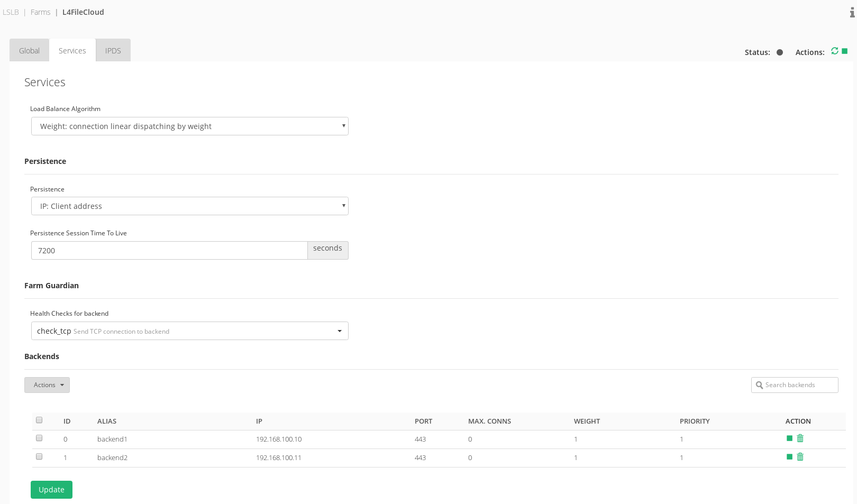Click the green Update button
857x504 pixels.
click(51, 490)
